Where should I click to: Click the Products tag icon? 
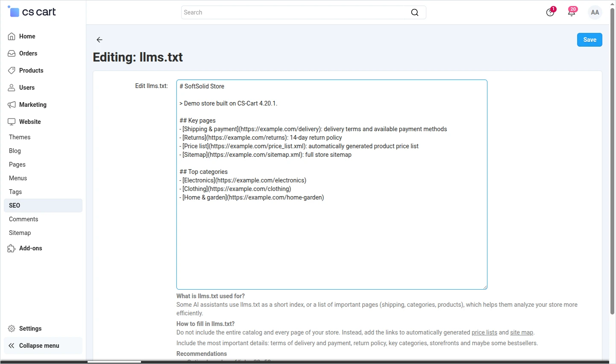click(x=12, y=70)
